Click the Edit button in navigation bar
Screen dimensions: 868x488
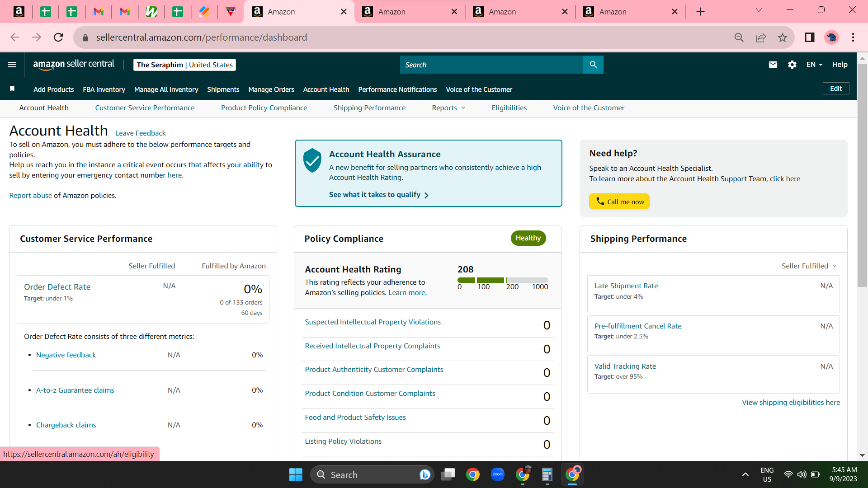tap(836, 89)
